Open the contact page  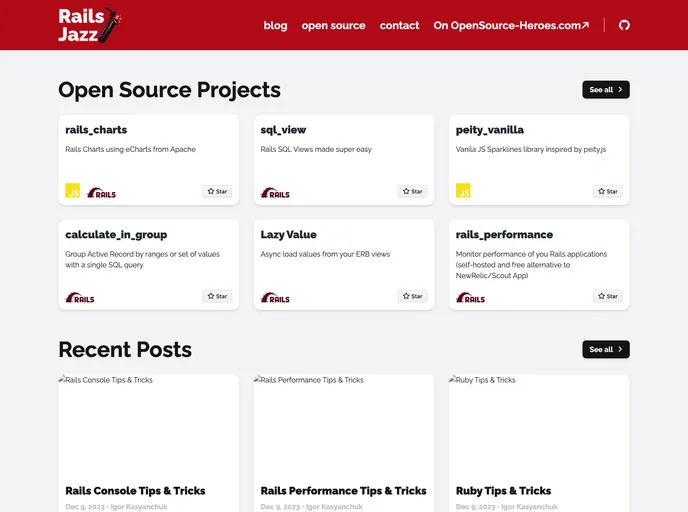tap(399, 25)
